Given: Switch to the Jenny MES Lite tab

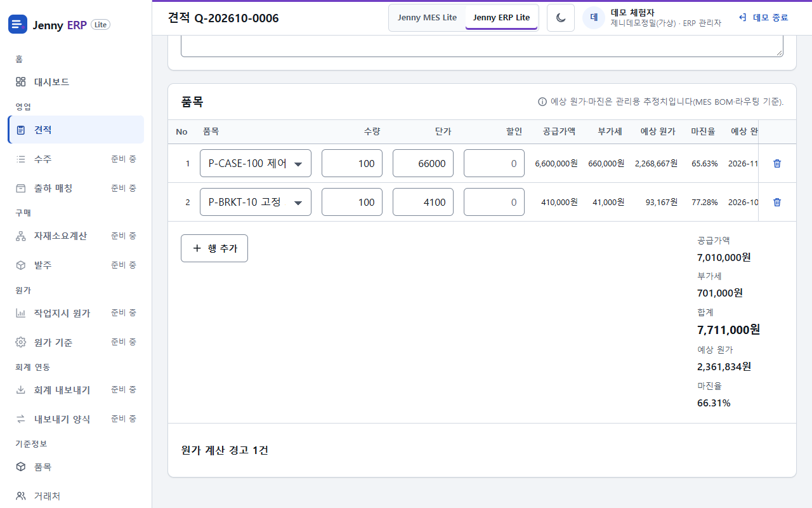Looking at the screenshot, I should click(x=427, y=18).
